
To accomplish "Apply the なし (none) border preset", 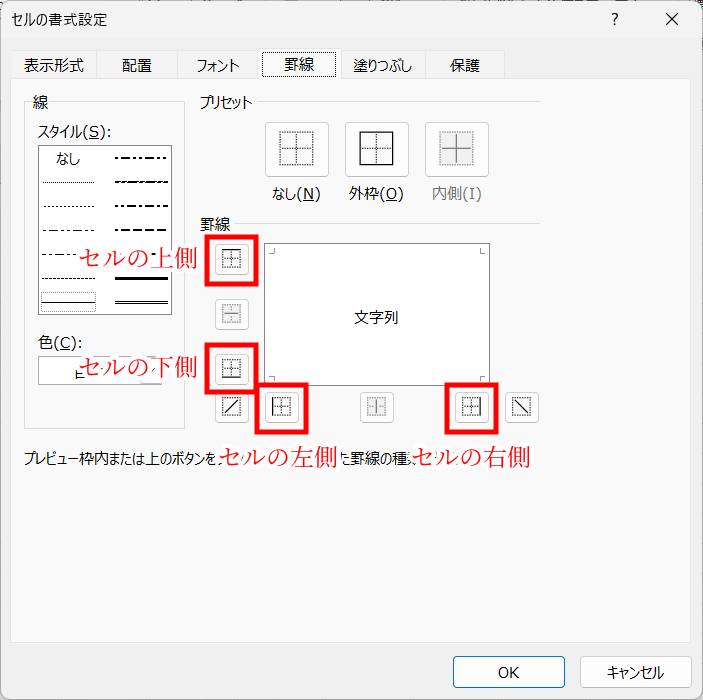I will [x=296, y=149].
